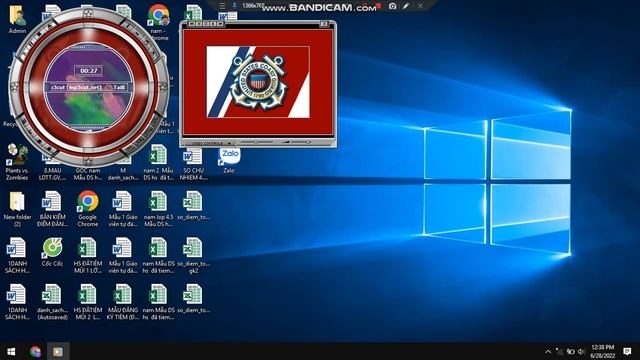
Task: Launch Plants vs. Zombies desktop shortcut
Action: point(17,162)
